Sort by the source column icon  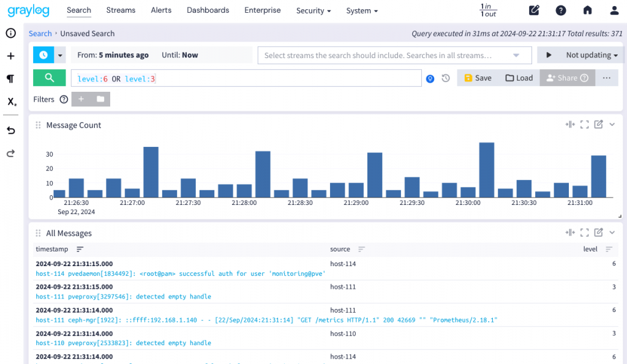pos(361,250)
